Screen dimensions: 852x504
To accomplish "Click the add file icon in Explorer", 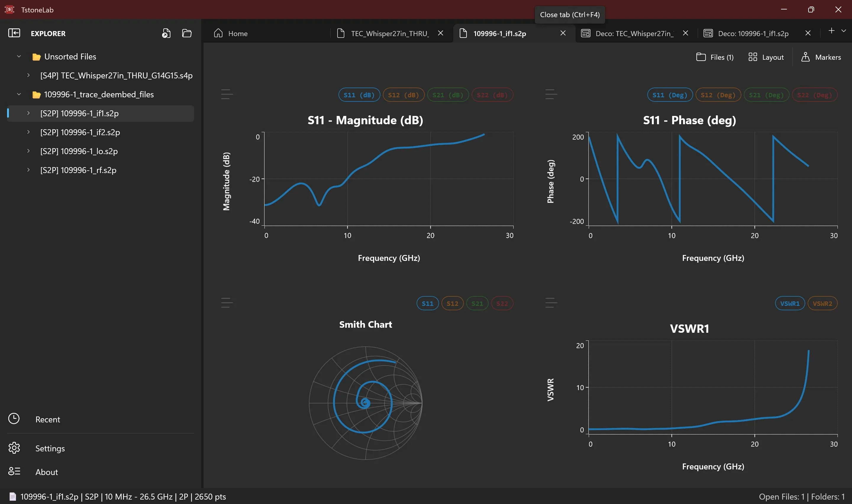I will tap(166, 33).
